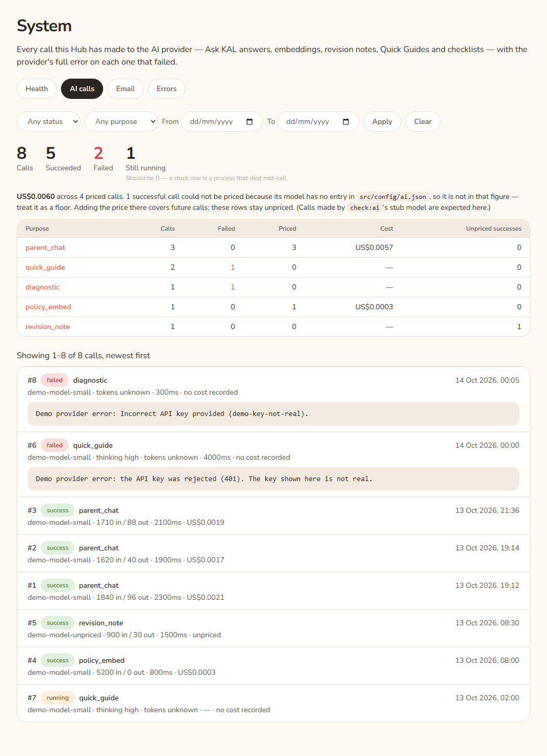Click the "13 Oct 2026, 21:36" timestamp
This screenshot has width=547, height=756.
(x=487, y=511)
